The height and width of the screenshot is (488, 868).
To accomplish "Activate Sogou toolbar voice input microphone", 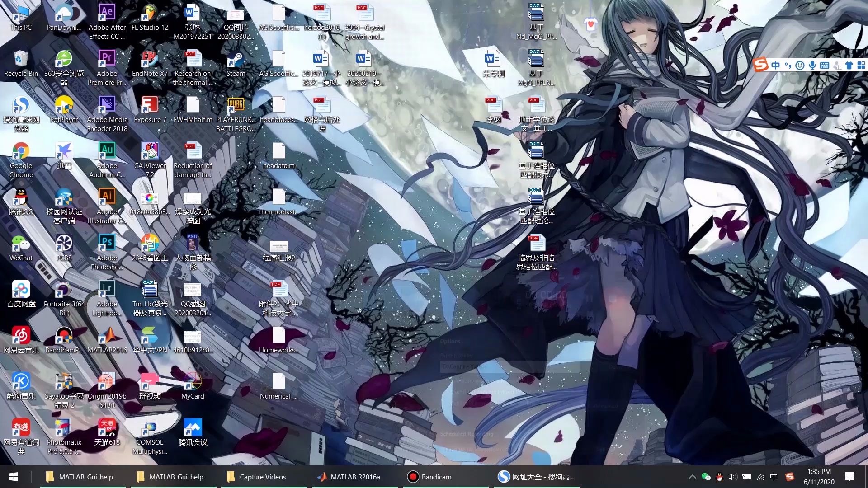I will click(812, 65).
